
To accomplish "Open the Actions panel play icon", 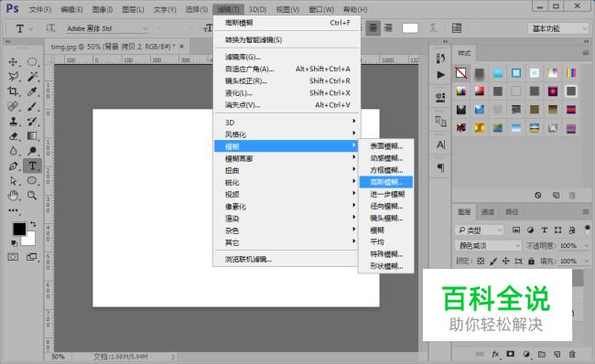I will click(x=440, y=75).
